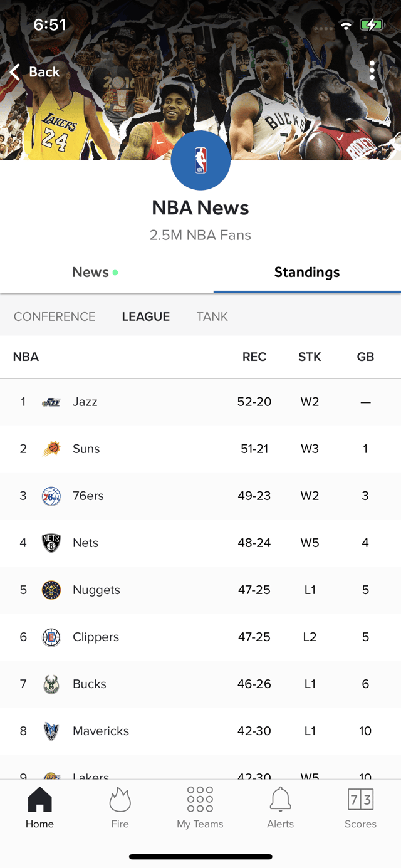This screenshot has width=401, height=868.
Task: Open the Scores scoreboard icon
Action: pyautogui.click(x=360, y=800)
